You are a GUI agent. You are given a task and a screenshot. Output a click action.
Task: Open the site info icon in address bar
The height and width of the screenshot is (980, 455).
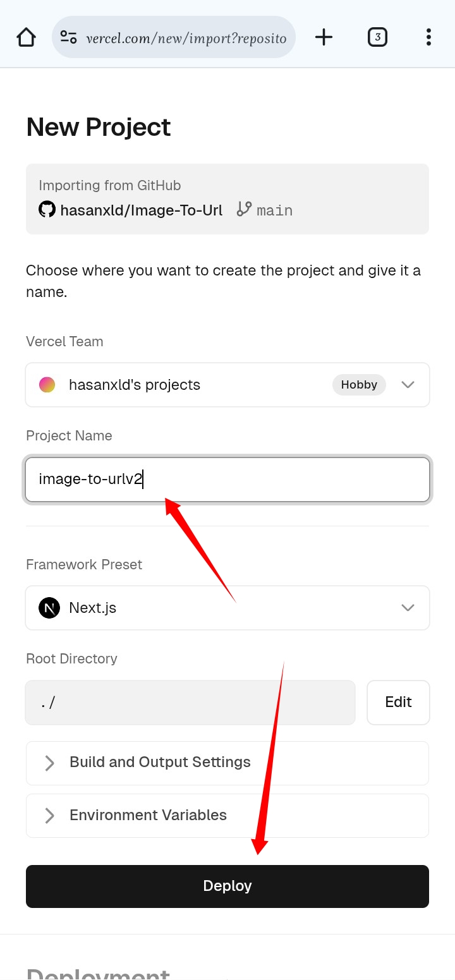68,37
